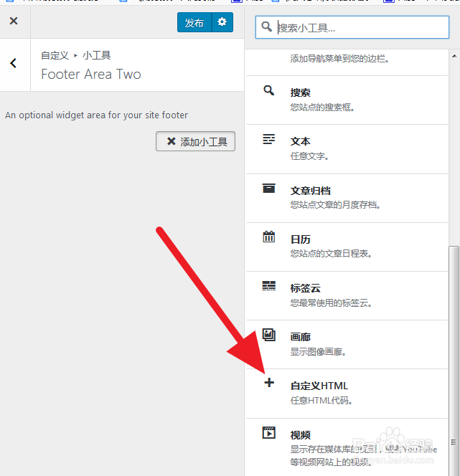
Task: Choose the 自定义HTML widget title
Action: click(x=319, y=386)
